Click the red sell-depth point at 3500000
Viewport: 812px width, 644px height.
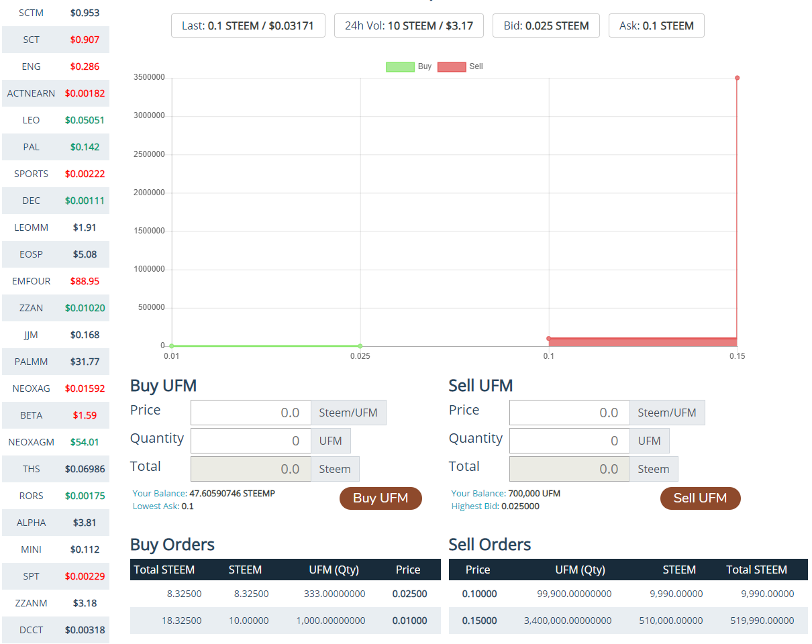coord(737,78)
